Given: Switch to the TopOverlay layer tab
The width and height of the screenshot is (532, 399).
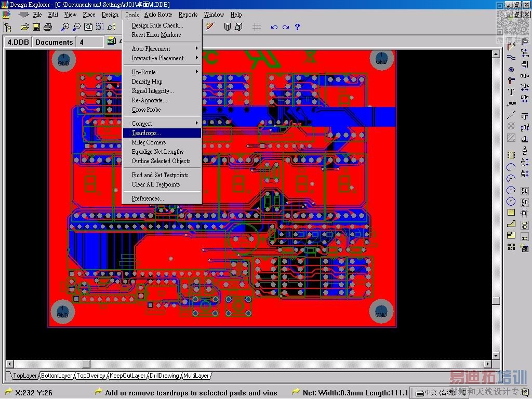Looking at the screenshot, I should pyautogui.click(x=91, y=376).
